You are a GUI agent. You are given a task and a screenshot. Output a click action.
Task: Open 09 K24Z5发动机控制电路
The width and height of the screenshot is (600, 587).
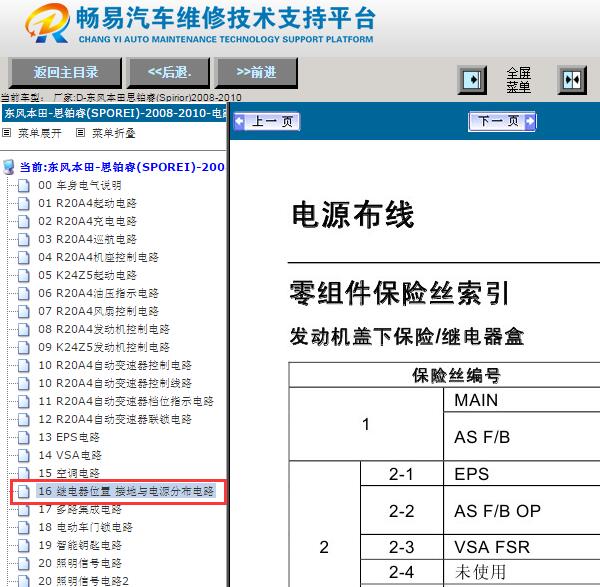tap(104, 347)
